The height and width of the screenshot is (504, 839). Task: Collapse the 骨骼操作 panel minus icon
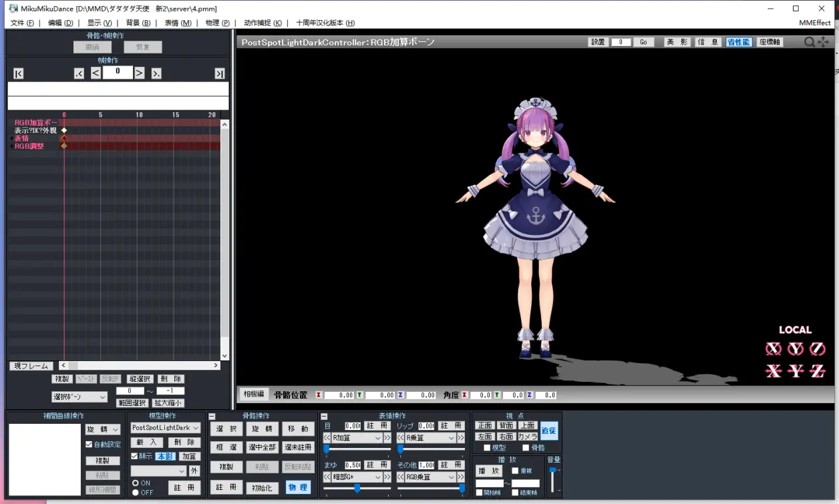pyautogui.click(x=212, y=417)
